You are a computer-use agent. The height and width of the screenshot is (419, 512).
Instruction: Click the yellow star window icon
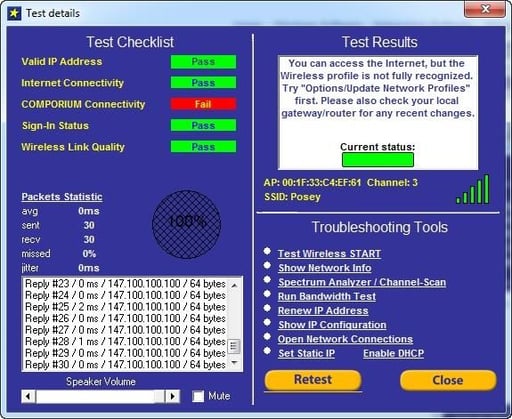14,14
